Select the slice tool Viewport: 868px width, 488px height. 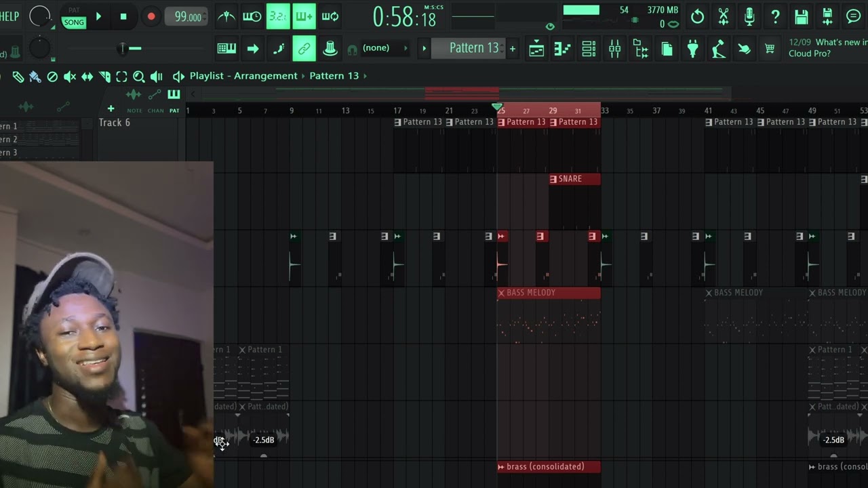click(104, 77)
